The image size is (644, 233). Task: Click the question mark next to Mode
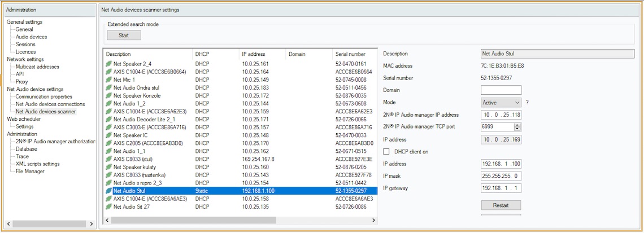pyautogui.click(x=528, y=102)
